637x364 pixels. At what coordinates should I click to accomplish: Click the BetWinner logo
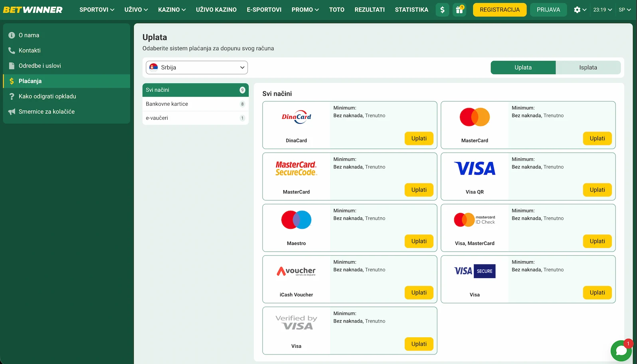pyautogui.click(x=33, y=10)
